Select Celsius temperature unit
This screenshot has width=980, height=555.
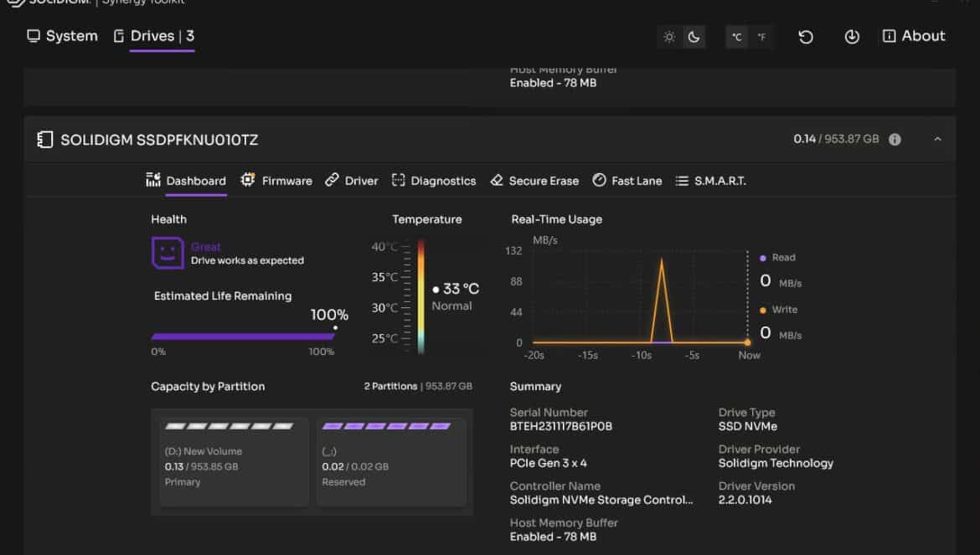737,37
